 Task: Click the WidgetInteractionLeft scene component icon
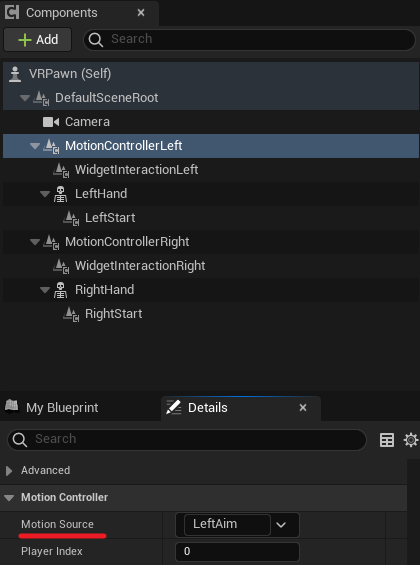tap(61, 170)
